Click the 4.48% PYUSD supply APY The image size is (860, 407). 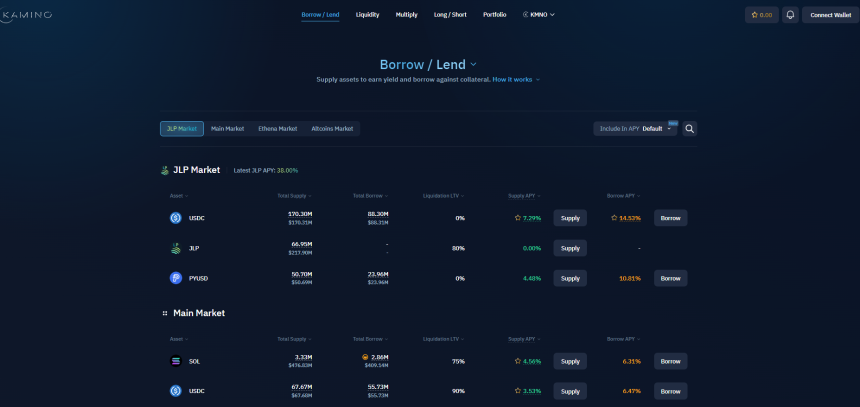pos(532,278)
